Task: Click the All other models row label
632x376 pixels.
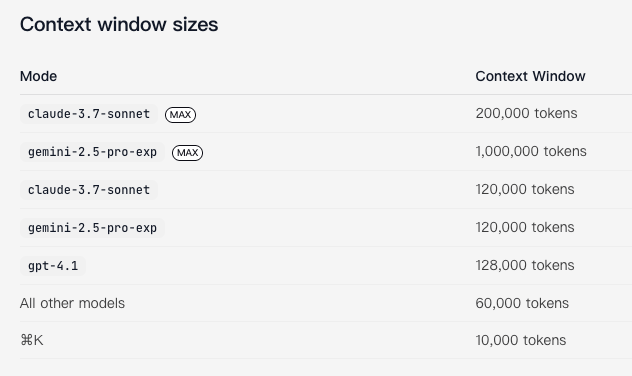Action: tap(73, 303)
